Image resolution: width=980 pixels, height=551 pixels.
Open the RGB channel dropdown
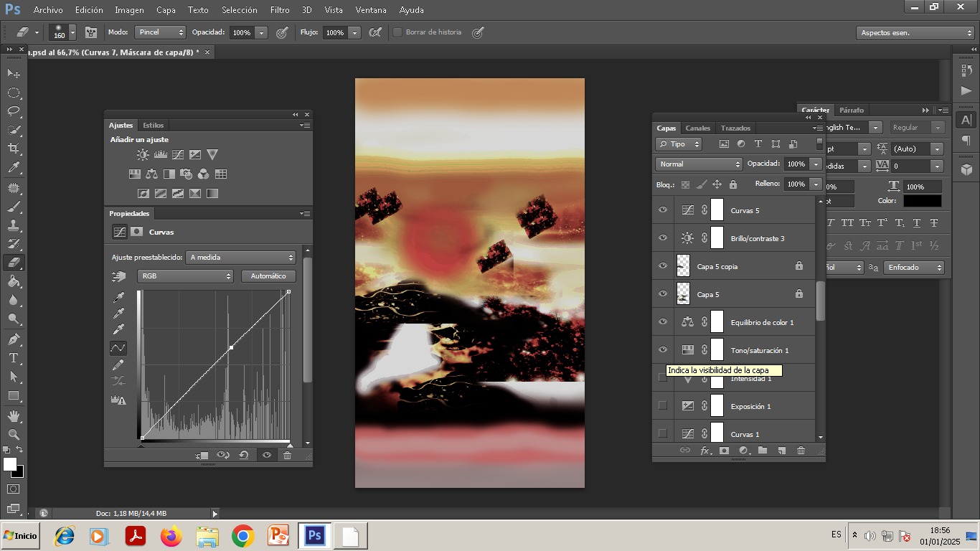185,276
